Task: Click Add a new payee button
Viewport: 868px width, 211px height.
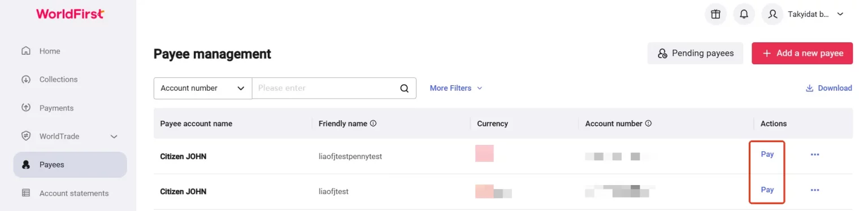Action: click(x=802, y=53)
